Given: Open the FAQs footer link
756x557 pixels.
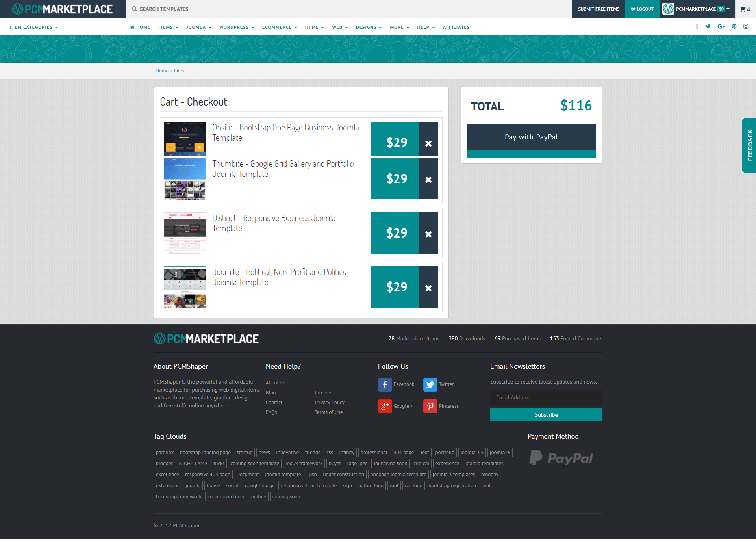Looking at the screenshot, I should pos(271,412).
